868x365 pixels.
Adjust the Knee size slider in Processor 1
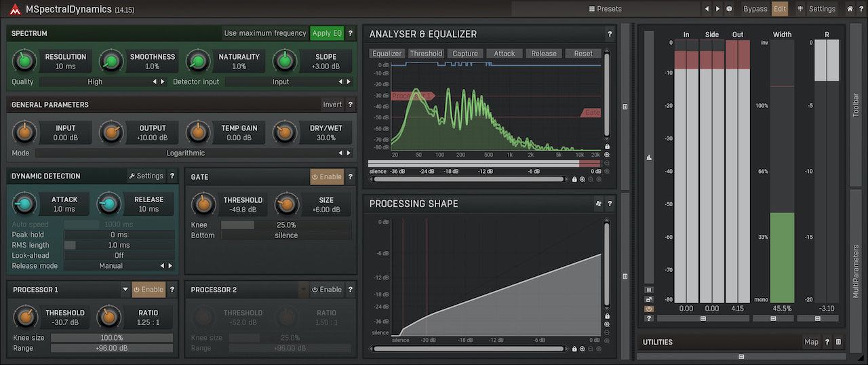(x=111, y=338)
